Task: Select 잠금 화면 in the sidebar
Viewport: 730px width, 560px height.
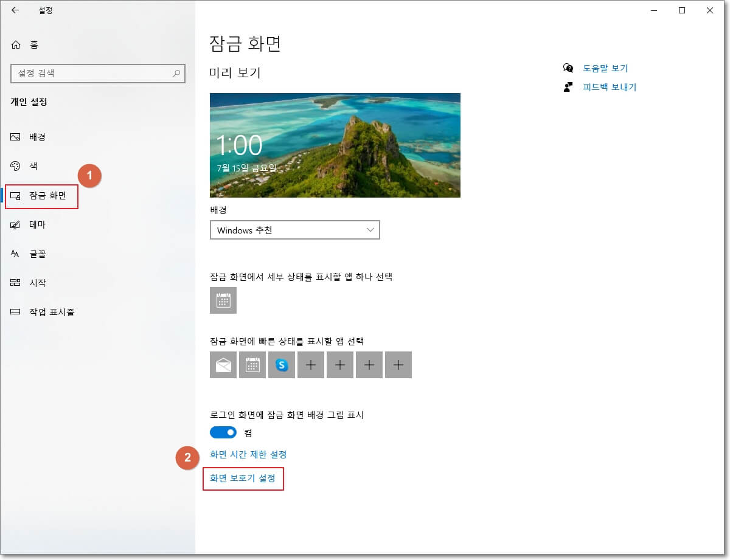Action: pyautogui.click(x=41, y=196)
